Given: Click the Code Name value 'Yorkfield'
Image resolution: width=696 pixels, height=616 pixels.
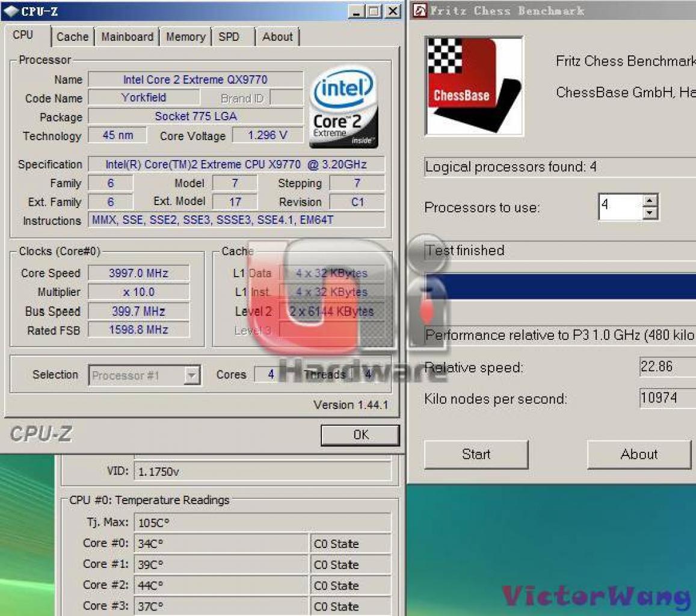Looking at the screenshot, I should (144, 97).
